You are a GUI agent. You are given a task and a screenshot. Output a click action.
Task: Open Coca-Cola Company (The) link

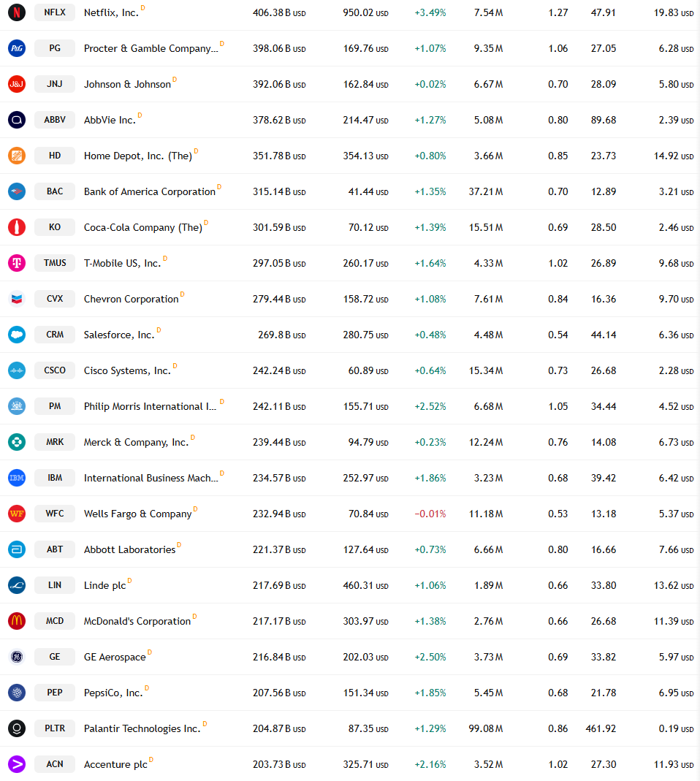pyautogui.click(x=143, y=228)
